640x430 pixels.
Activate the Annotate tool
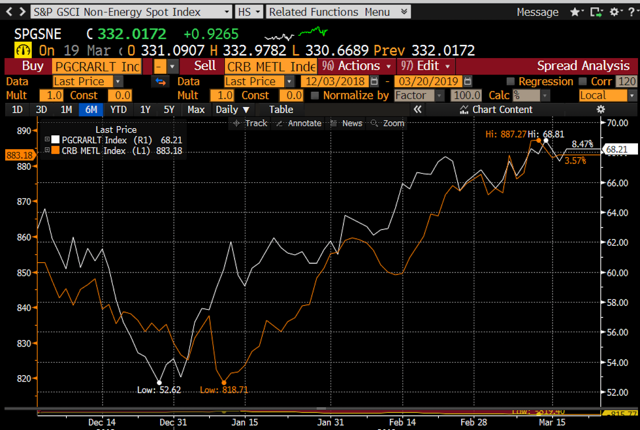point(298,123)
